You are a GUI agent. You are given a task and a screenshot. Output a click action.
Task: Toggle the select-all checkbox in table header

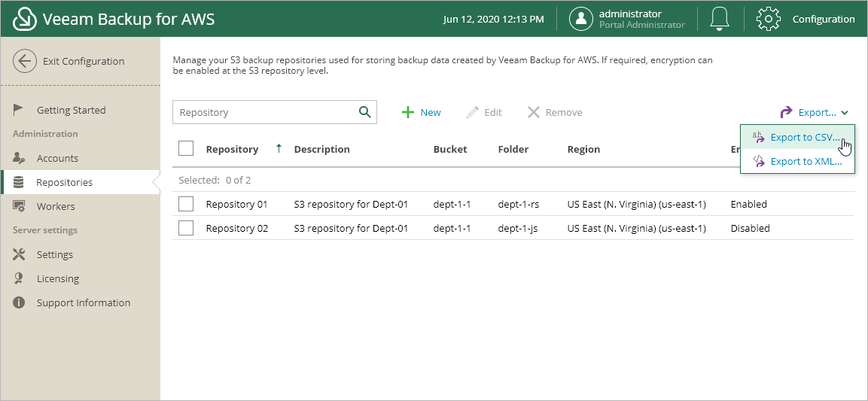[186, 148]
